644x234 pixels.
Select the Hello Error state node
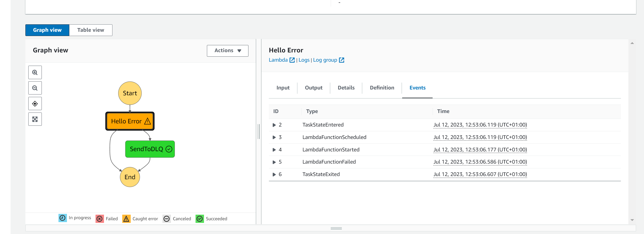(130, 121)
